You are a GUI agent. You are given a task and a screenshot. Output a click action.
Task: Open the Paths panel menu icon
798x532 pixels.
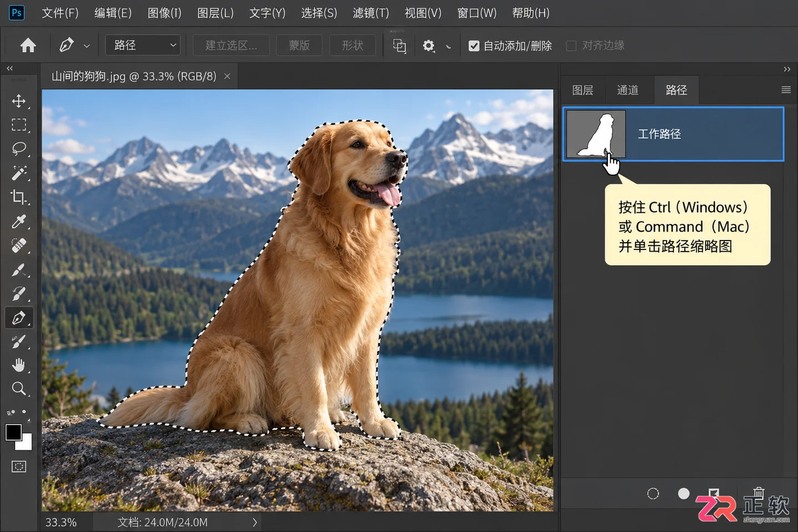pos(786,90)
